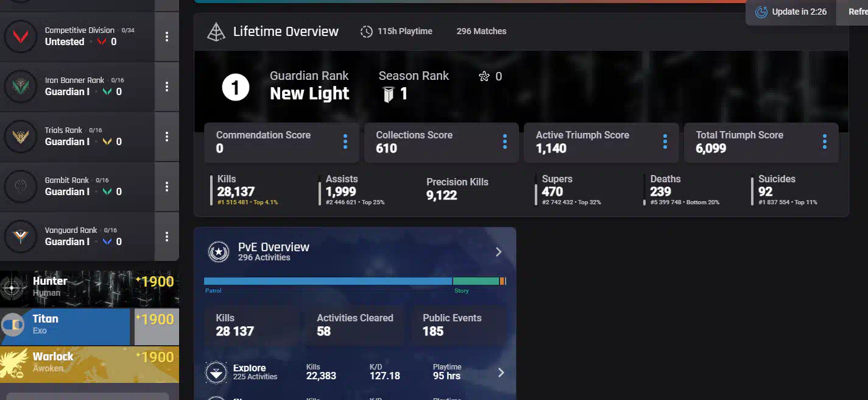Click the Season Rank banner icon

[x=388, y=95]
